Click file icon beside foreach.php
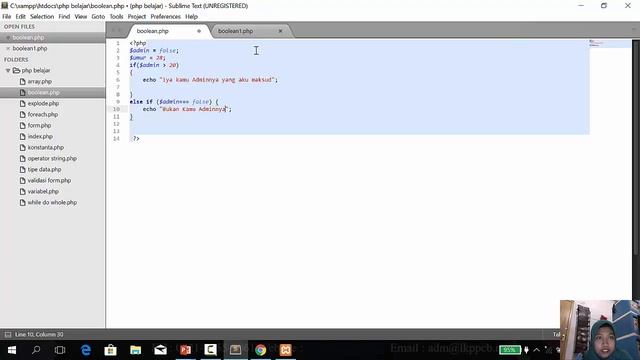 23,115
